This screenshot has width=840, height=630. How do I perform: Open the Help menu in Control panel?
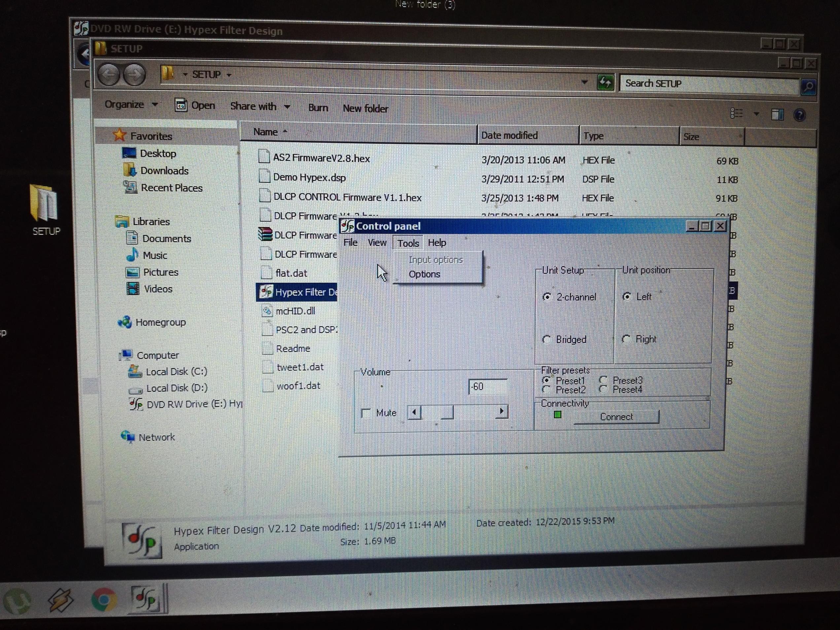tap(437, 243)
